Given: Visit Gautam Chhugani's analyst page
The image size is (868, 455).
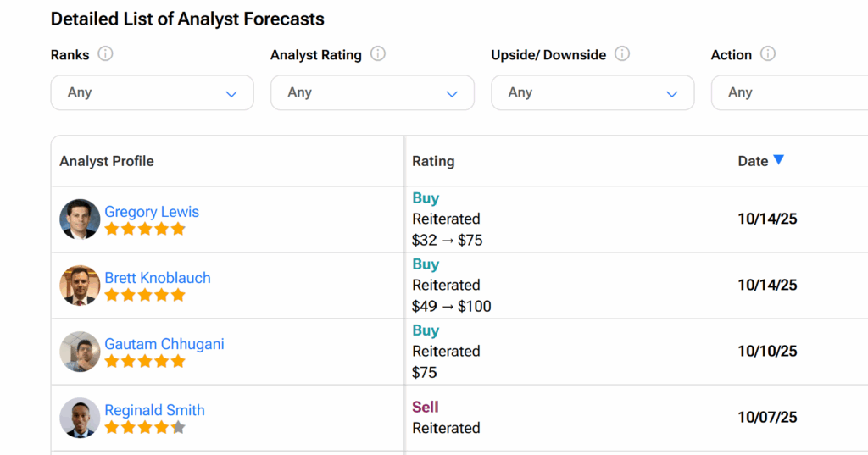Looking at the screenshot, I should [x=164, y=344].
